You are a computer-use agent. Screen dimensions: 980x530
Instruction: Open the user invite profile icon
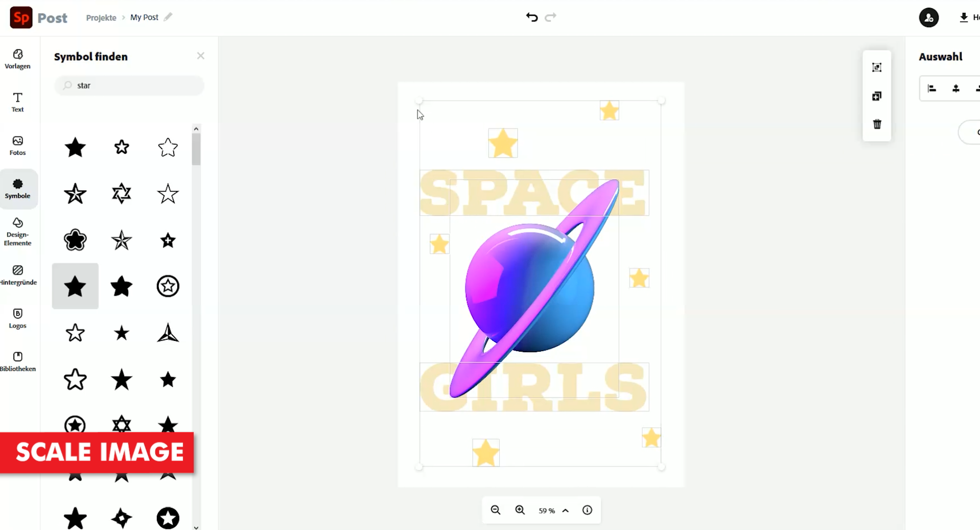pos(928,18)
